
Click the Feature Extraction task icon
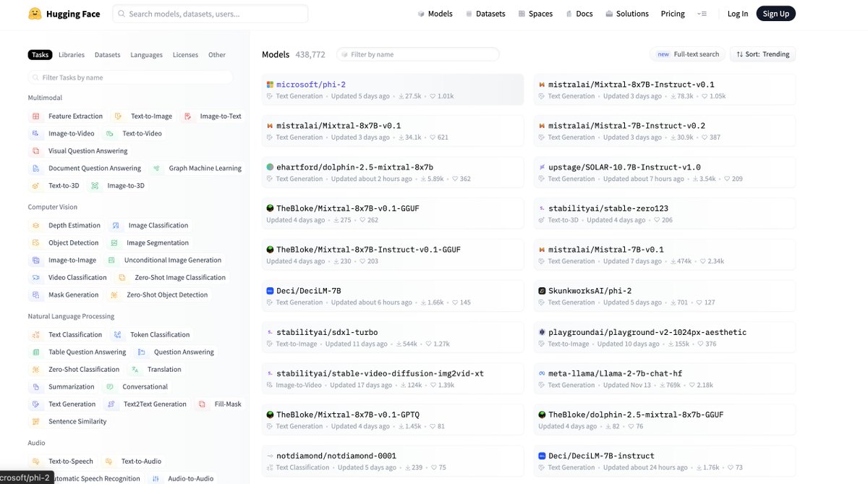tap(35, 116)
